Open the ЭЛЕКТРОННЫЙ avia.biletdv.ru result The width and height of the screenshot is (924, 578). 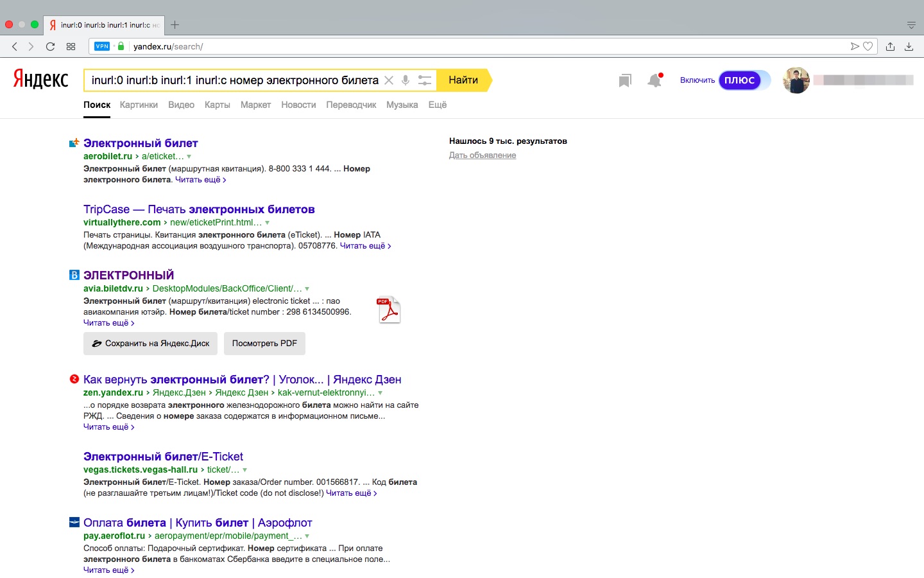click(128, 276)
